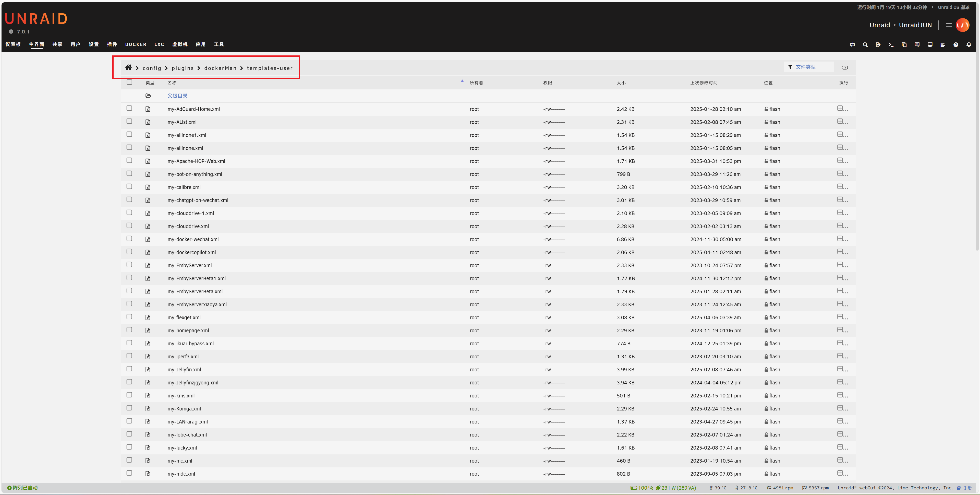Click the 文件类型 filter input field
The height and width of the screenshot is (495, 980).
810,67
